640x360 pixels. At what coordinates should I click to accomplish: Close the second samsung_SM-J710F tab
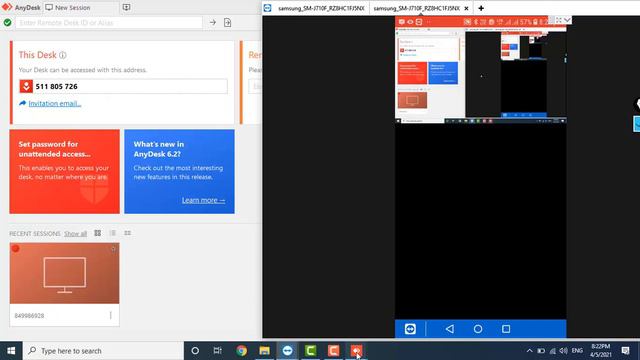point(467,8)
